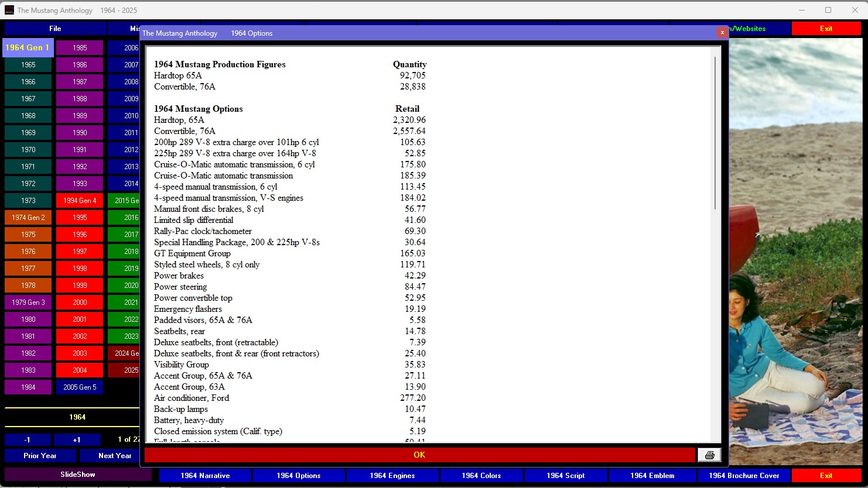The width and height of the screenshot is (868, 488).
Task: Open the 1964 Narrative tab
Action: (x=205, y=475)
